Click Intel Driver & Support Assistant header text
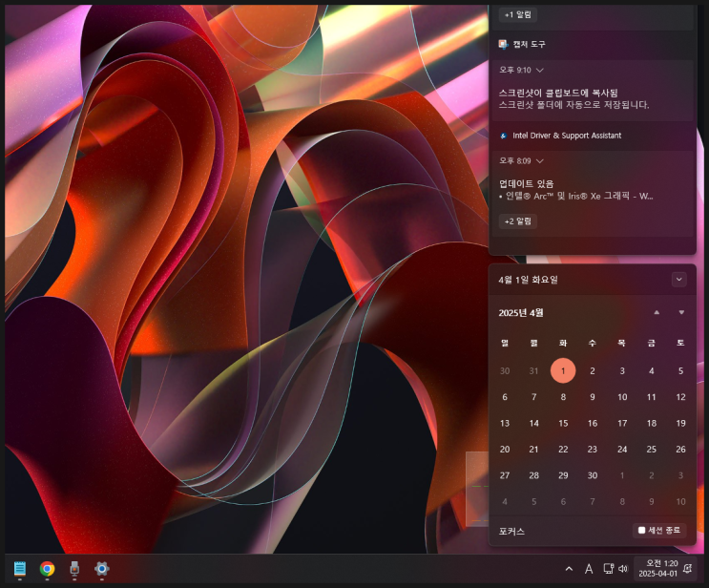This screenshot has width=709, height=588. pyautogui.click(x=567, y=136)
